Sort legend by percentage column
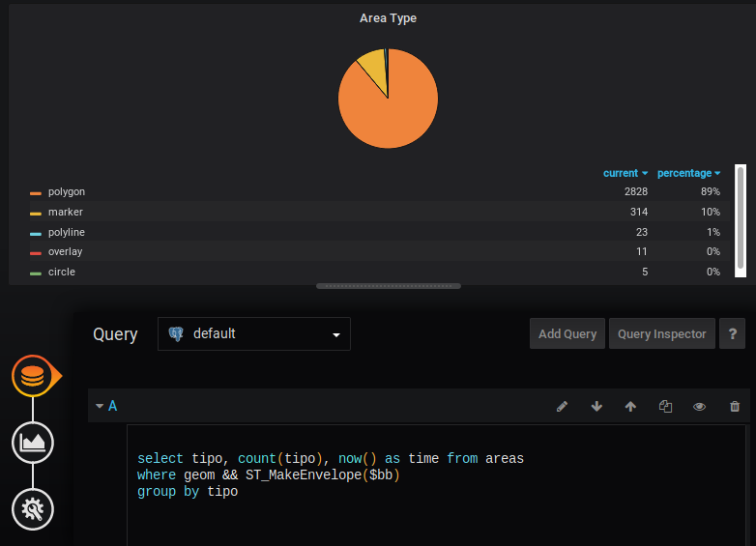This screenshot has height=546, width=756. [688, 173]
